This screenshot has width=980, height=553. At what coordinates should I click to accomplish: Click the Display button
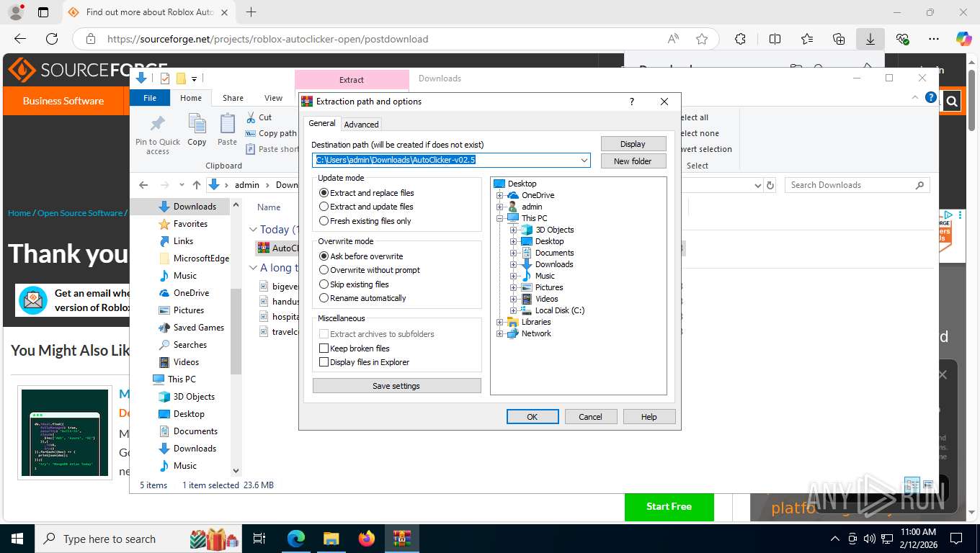coord(633,144)
